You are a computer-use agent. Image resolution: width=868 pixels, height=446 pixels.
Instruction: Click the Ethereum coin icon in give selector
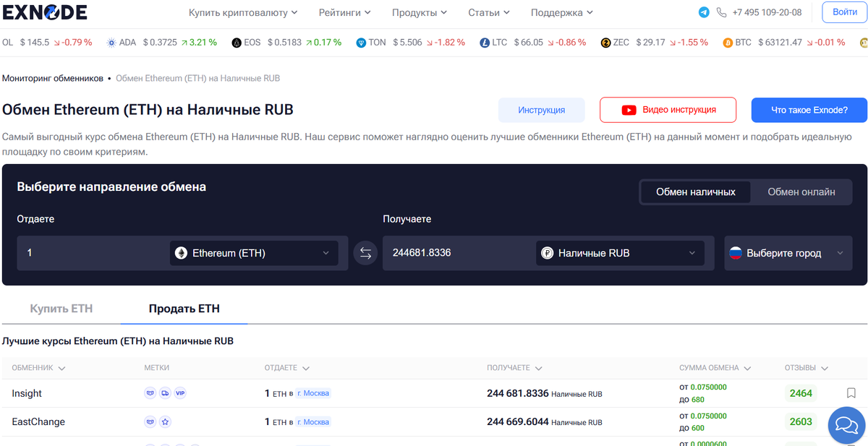(182, 253)
